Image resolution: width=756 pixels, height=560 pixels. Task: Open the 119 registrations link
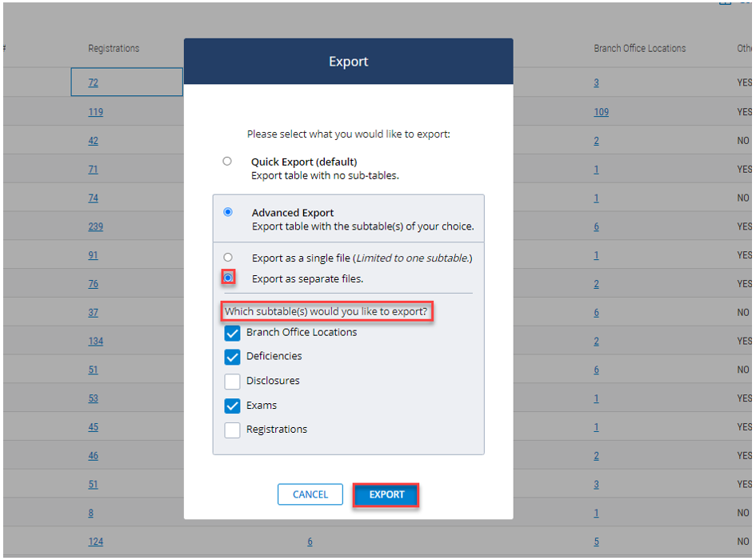tap(95, 112)
